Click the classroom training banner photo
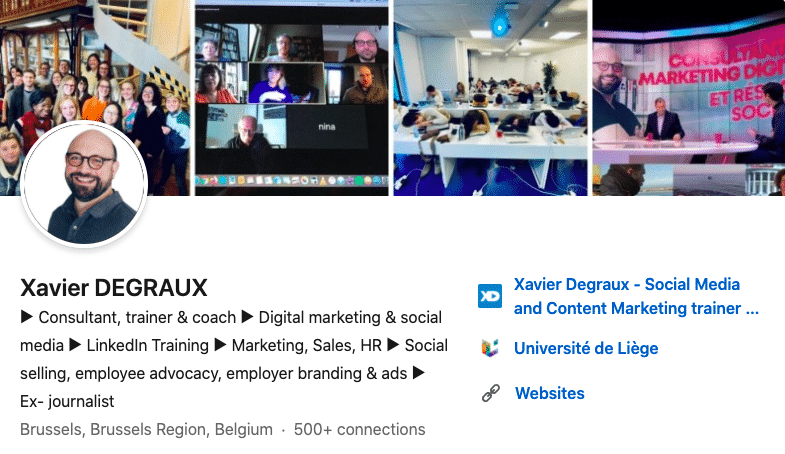The height and width of the screenshot is (454, 785). coord(490,98)
